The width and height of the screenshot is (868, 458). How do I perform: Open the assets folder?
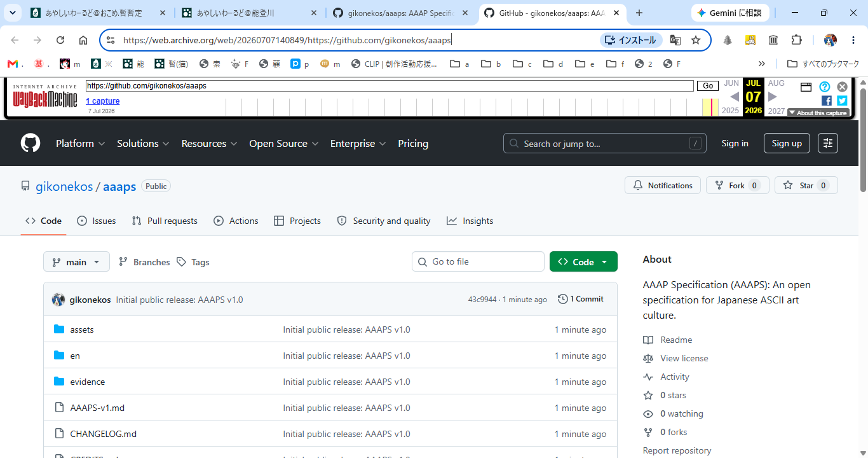82,330
